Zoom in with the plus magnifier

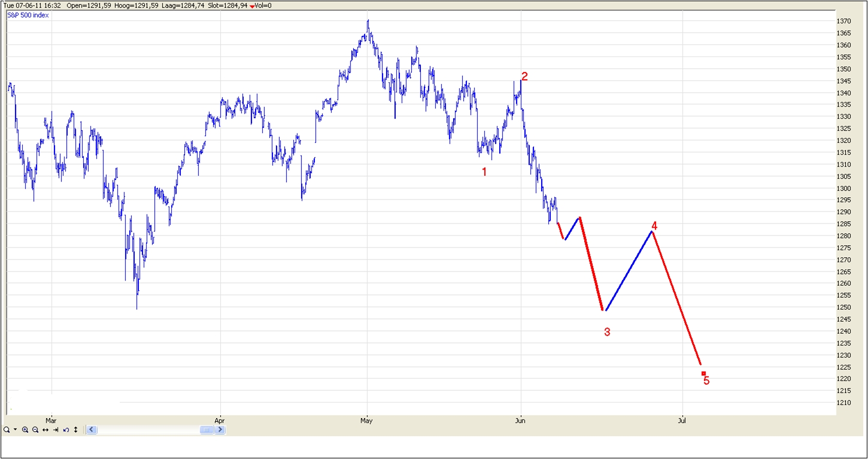[x=25, y=430]
